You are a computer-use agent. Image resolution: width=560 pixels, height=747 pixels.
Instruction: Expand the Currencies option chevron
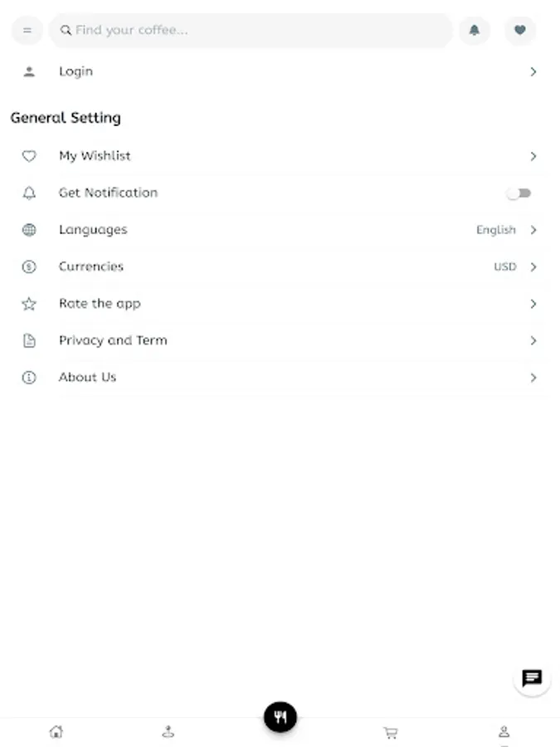pos(533,267)
